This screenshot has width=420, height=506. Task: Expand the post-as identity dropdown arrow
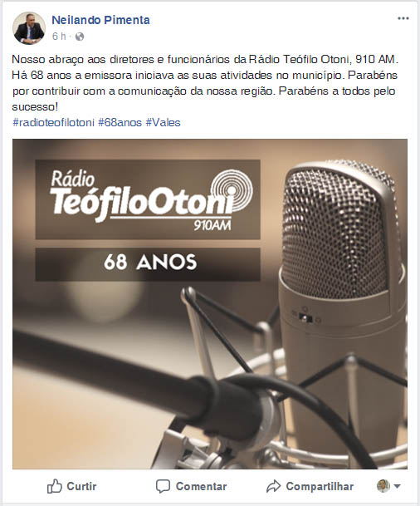click(397, 486)
